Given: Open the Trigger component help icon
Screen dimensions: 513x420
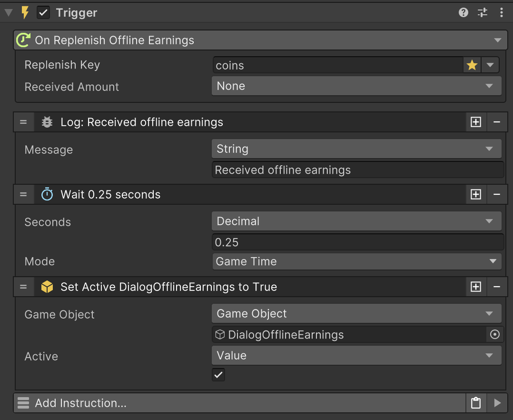Looking at the screenshot, I should click(464, 13).
